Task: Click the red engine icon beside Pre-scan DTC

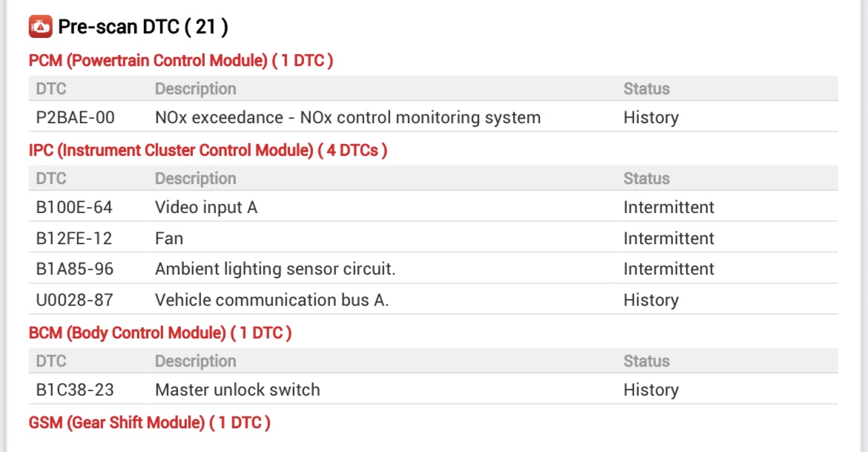Action: [x=40, y=27]
